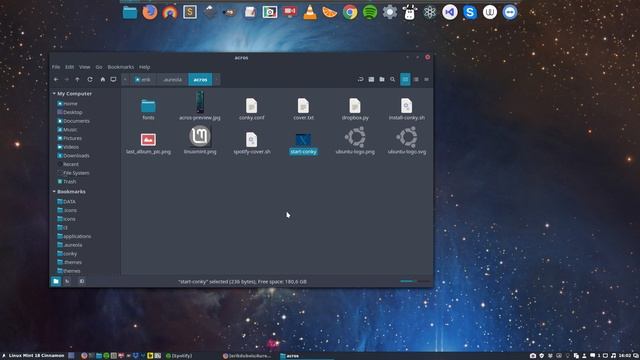Open the File menu
Viewport: 640px width, 360px height.
tap(56, 67)
